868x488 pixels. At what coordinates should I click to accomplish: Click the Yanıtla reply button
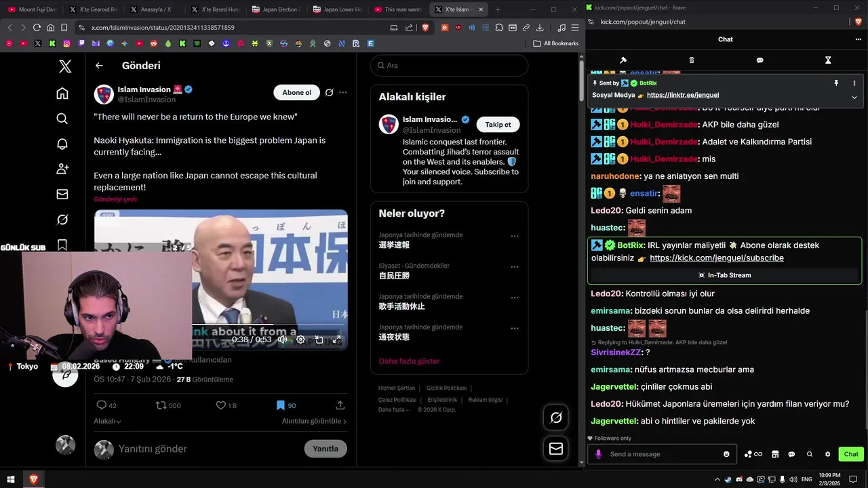click(x=325, y=449)
